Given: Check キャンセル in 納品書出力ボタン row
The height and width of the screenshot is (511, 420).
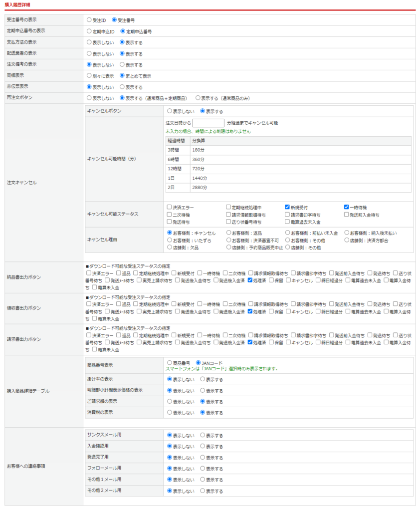Looking at the screenshot, I should (288, 280).
